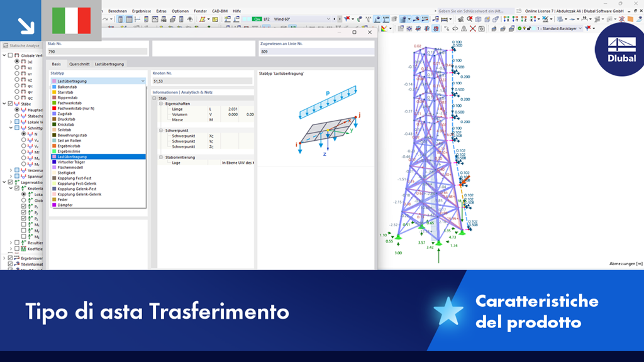Choose Rippenstab member type

pos(98,97)
